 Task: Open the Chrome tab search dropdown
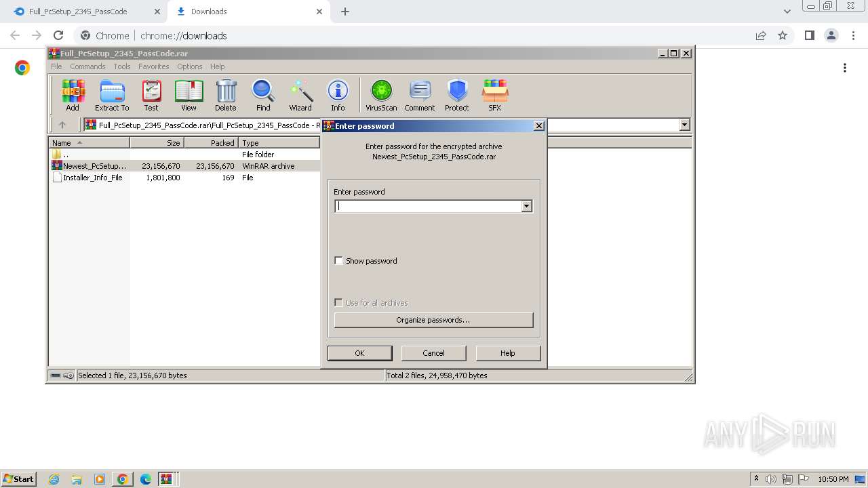(x=787, y=12)
